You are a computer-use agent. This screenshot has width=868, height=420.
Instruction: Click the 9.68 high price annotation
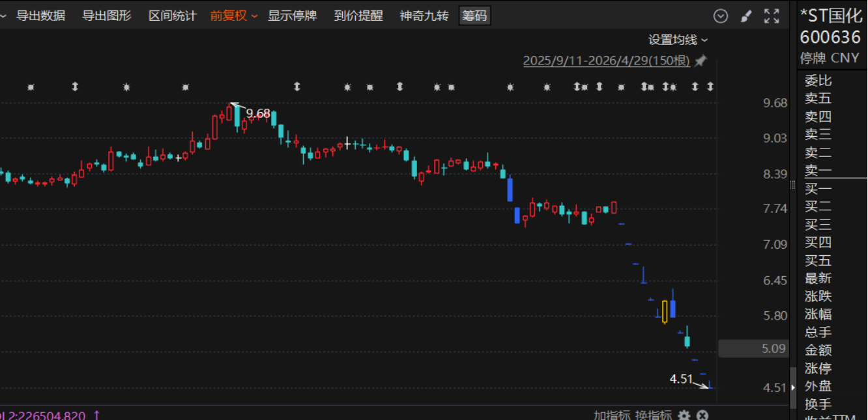(258, 114)
